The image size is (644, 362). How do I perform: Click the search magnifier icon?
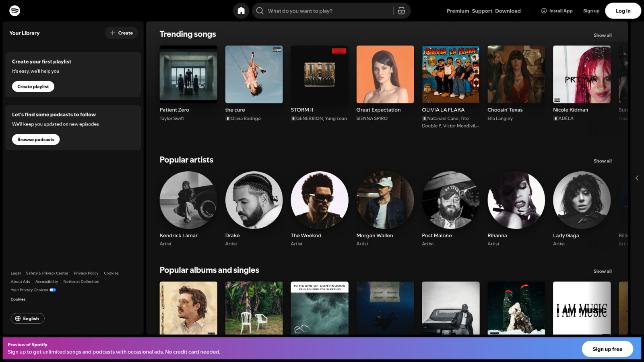coord(260,11)
